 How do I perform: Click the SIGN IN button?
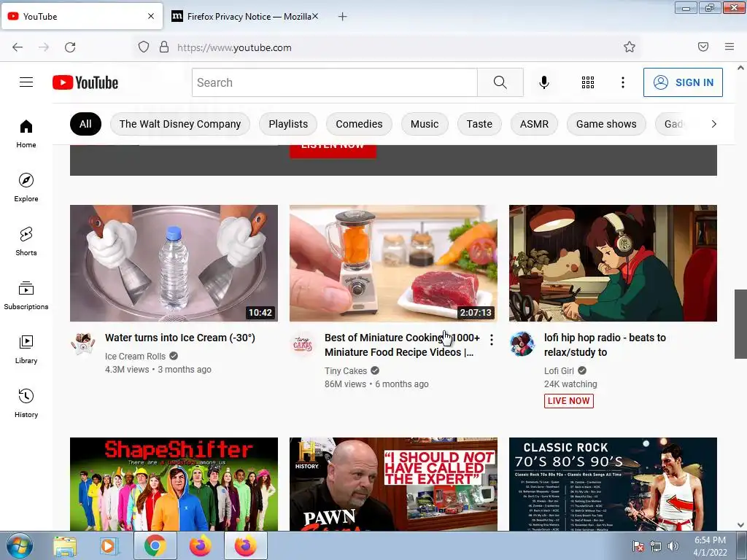click(x=683, y=82)
